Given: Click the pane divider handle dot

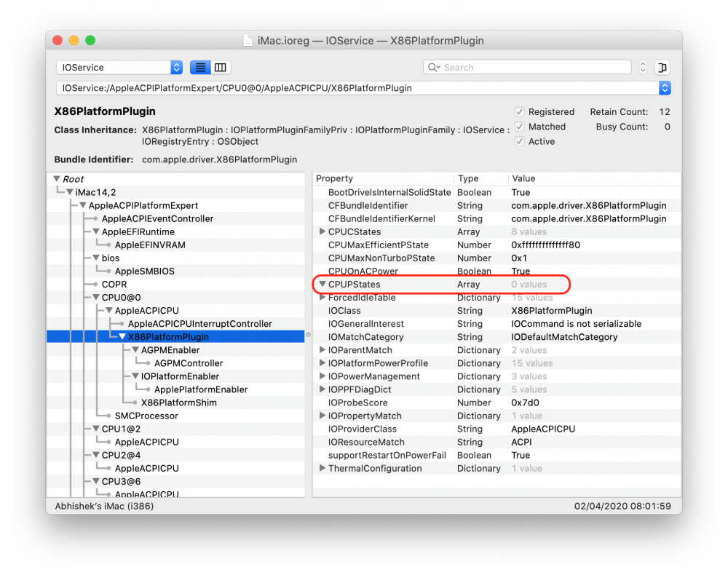Looking at the screenshot, I should click(308, 335).
